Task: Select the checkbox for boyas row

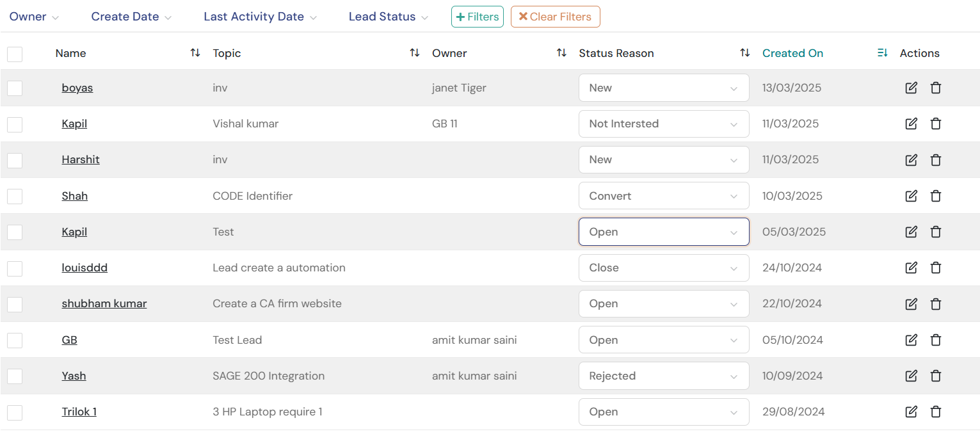Action: 15,88
